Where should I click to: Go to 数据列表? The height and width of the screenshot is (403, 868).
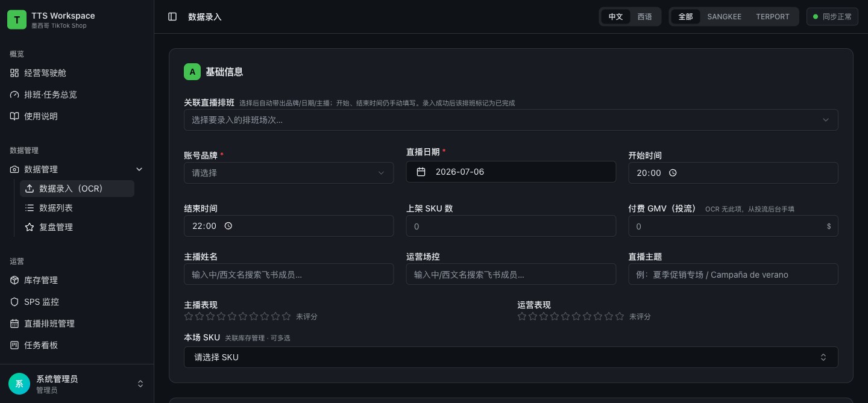pyautogui.click(x=77, y=208)
